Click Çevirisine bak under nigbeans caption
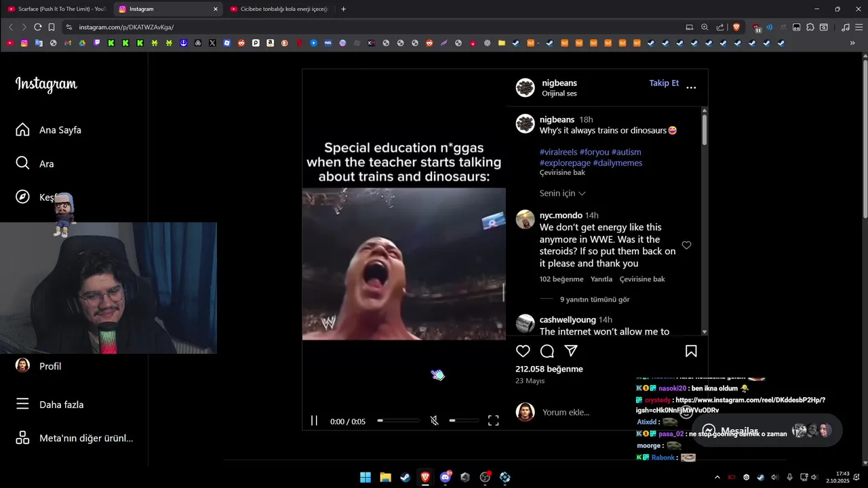The image size is (868, 488). (562, 173)
